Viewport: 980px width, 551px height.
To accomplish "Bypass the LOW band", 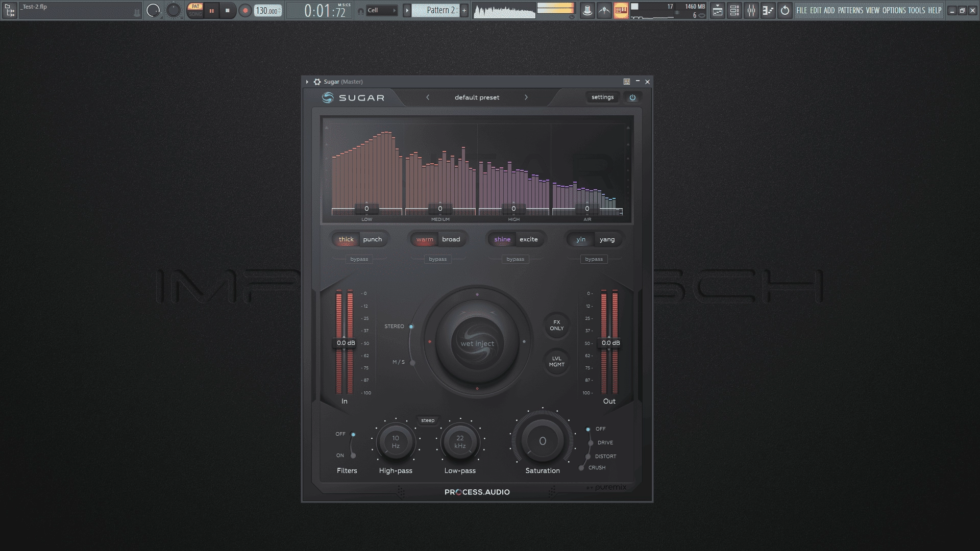I will (359, 259).
